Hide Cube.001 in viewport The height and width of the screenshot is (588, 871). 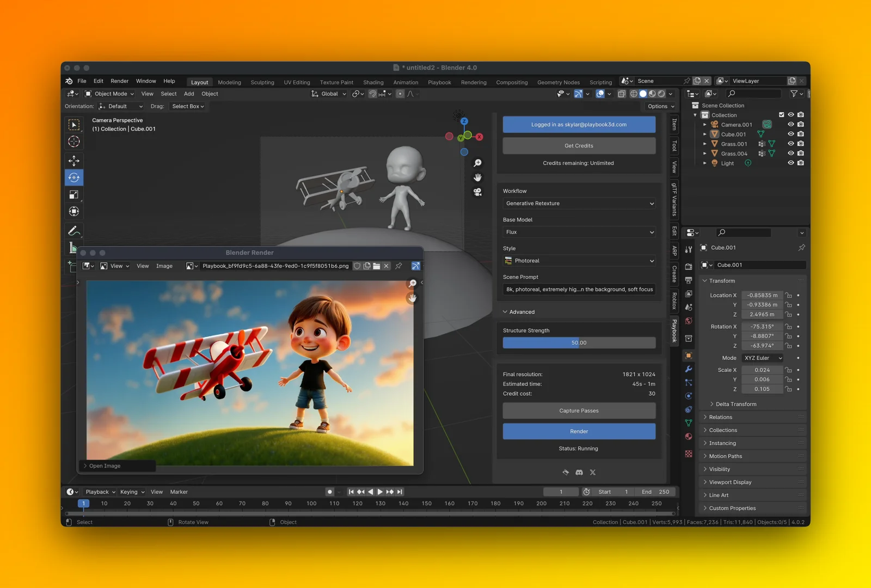(x=790, y=134)
